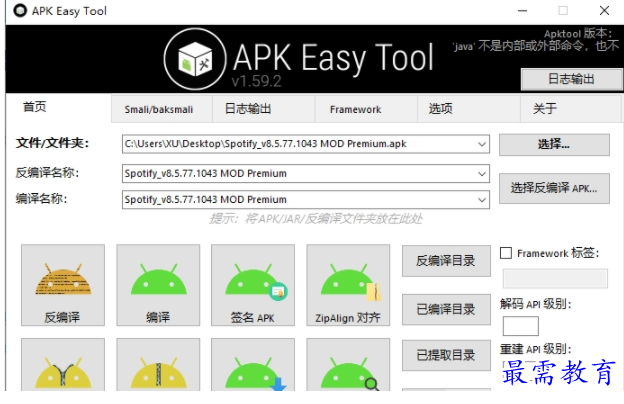Click the title bar app icon

tap(20, 10)
